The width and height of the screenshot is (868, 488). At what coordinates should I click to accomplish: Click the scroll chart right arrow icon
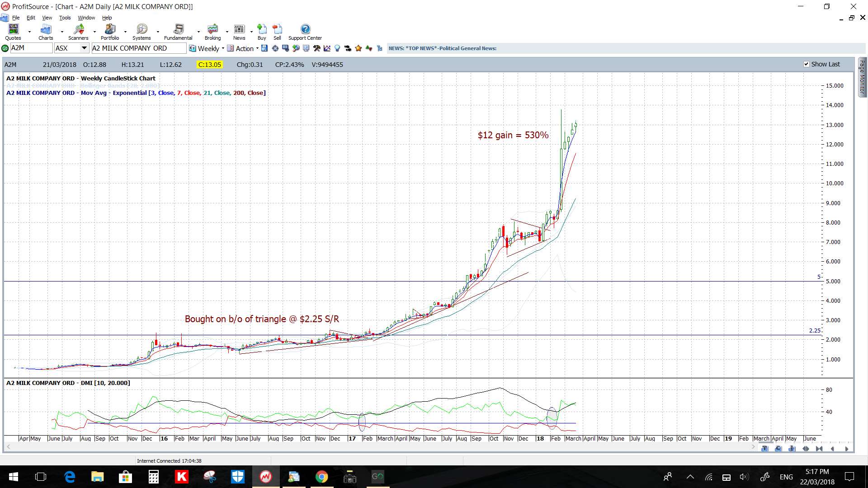click(x=847, y=449)
